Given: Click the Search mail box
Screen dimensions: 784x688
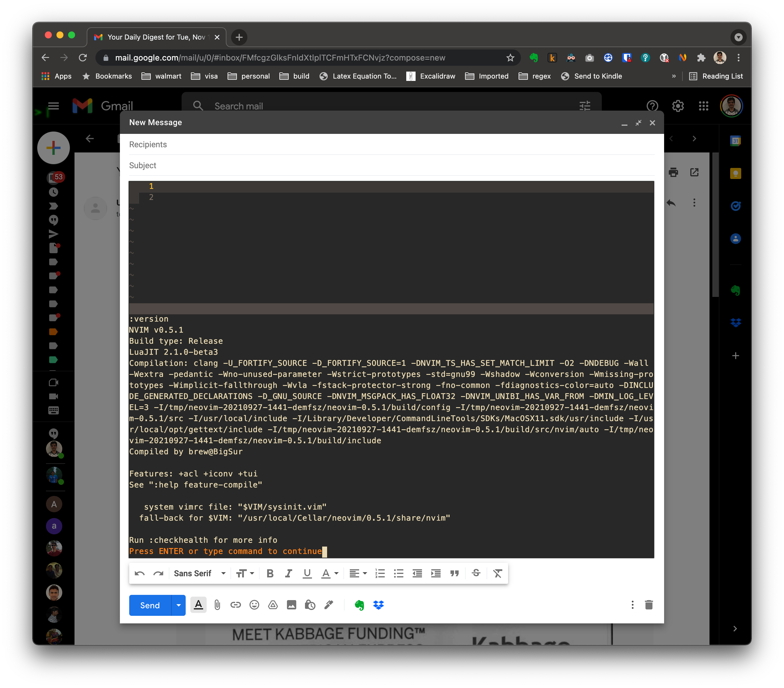Looking at the screenshot, I should tap(391, 106).
